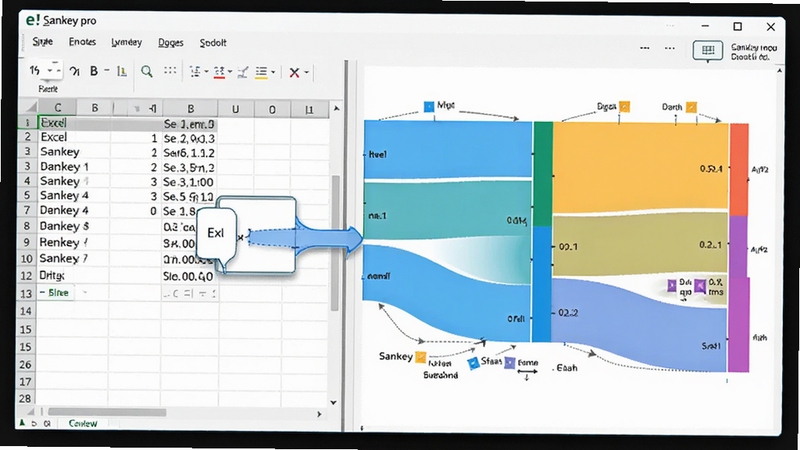This screenshot has height=450, width=800.
Task: Expand the yellow lines icon's dropdown arrow
Action: point(273,72)
